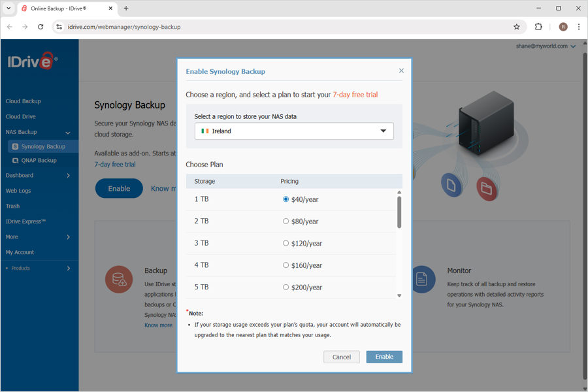Screen dimensions: 588x392
Task: Open the Ireland region dropdown
Action: coord(294,131)
